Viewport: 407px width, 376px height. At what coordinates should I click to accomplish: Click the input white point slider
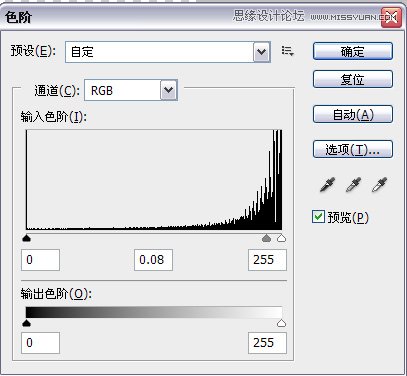point(282,238)
